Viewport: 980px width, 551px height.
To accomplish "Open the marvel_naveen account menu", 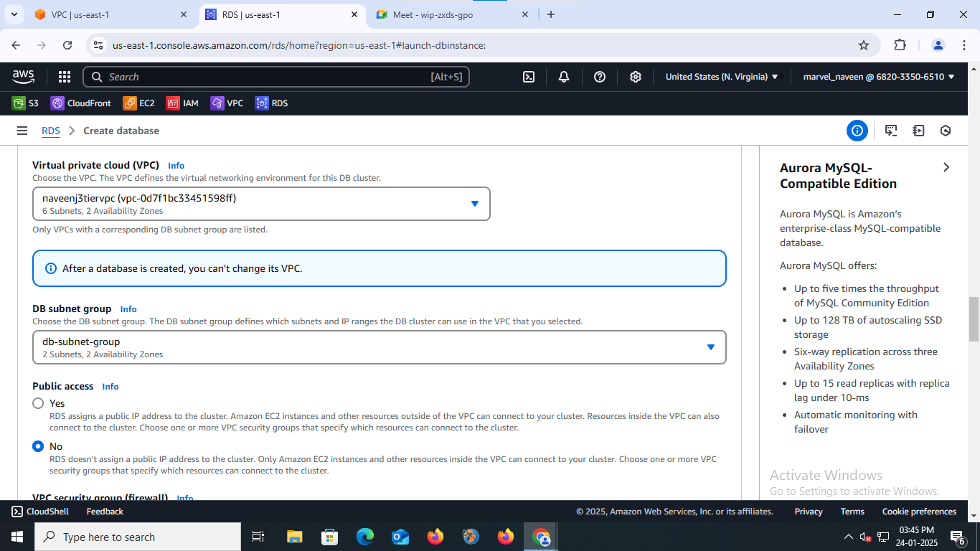I will [879, 77].
